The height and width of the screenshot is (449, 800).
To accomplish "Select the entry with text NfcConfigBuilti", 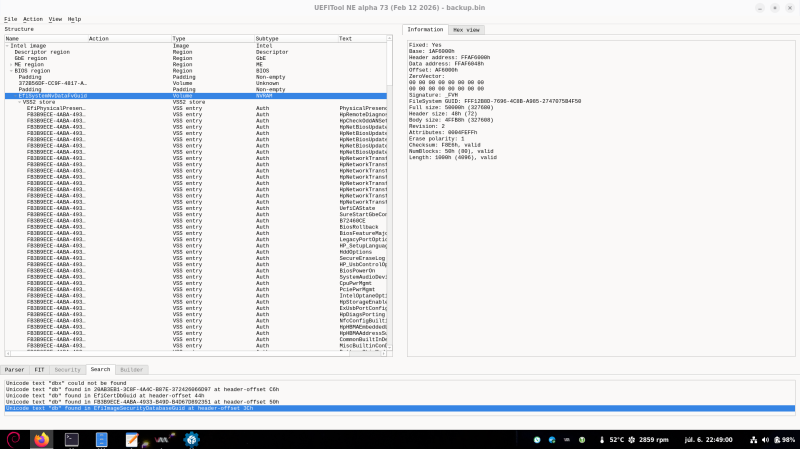I will tap(195, 321).
